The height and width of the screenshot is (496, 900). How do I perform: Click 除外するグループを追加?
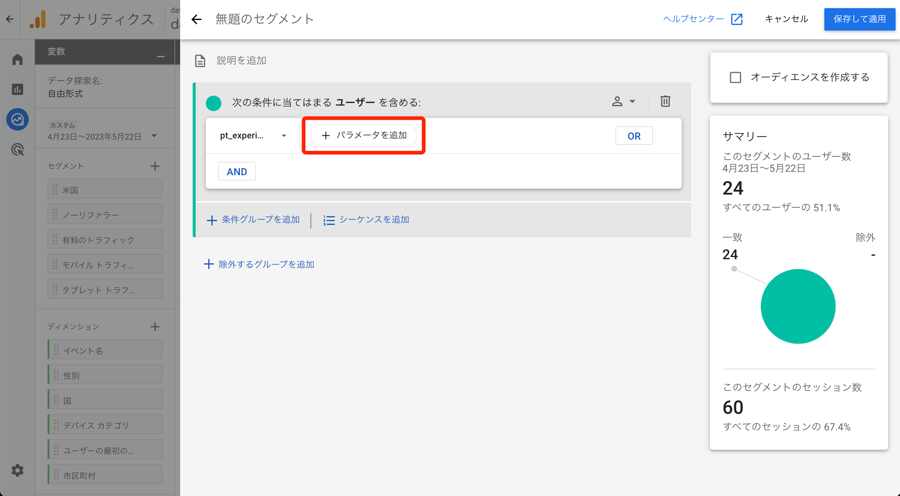pos(259,264)
